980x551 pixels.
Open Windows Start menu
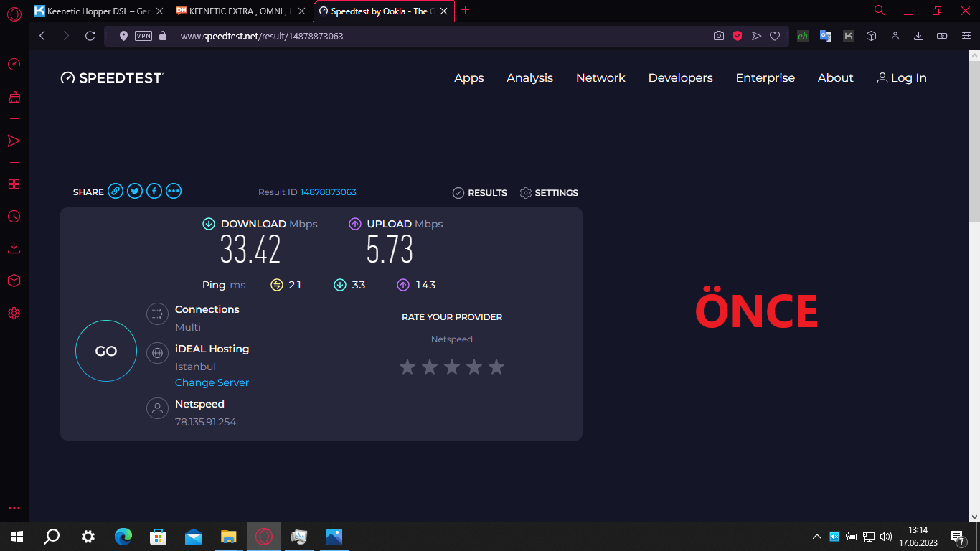(17, 536)
